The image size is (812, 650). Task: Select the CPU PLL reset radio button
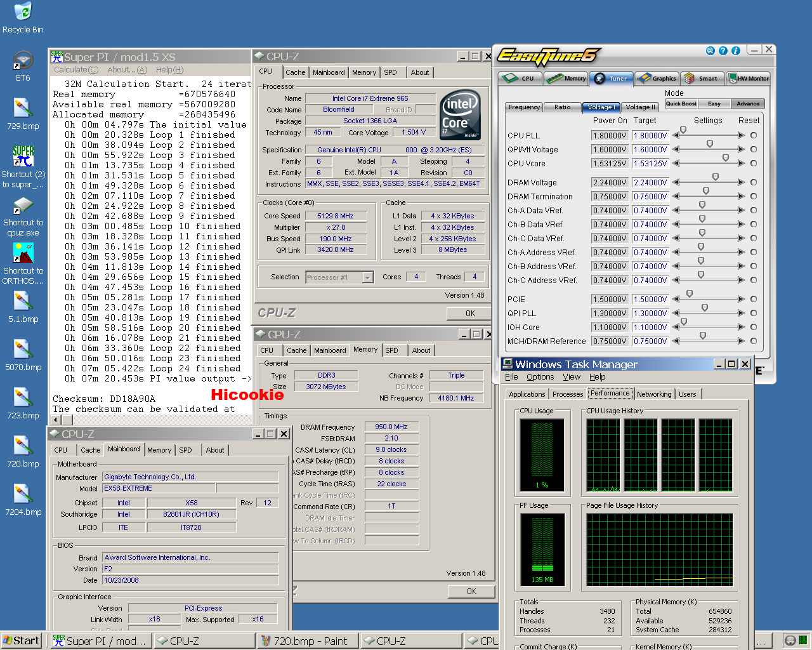(754, 135)
